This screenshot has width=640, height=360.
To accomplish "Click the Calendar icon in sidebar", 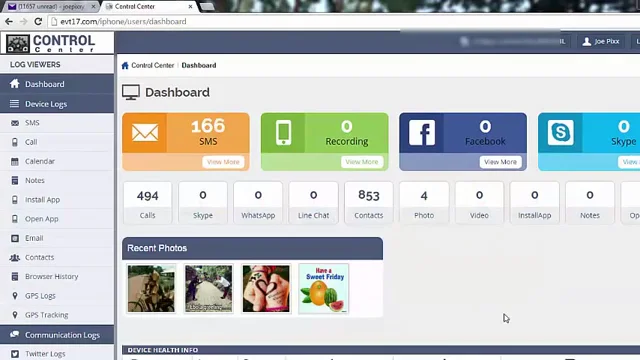I will [15, 161].
